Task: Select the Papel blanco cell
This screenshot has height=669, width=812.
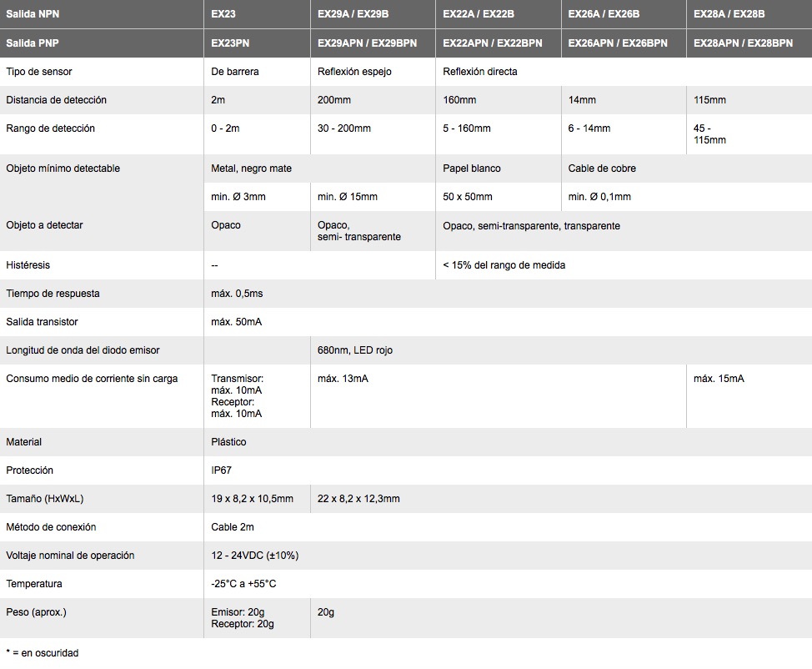Action: point(472,169)
